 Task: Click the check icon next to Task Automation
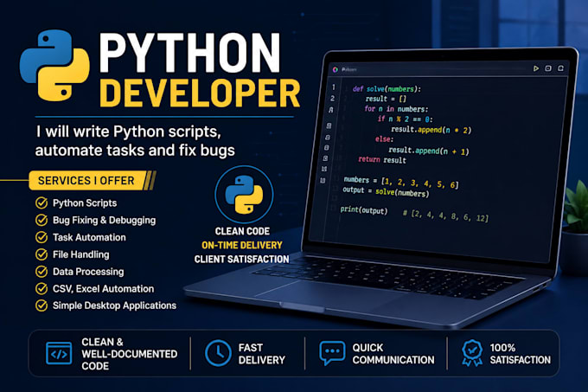click(42, 237)
